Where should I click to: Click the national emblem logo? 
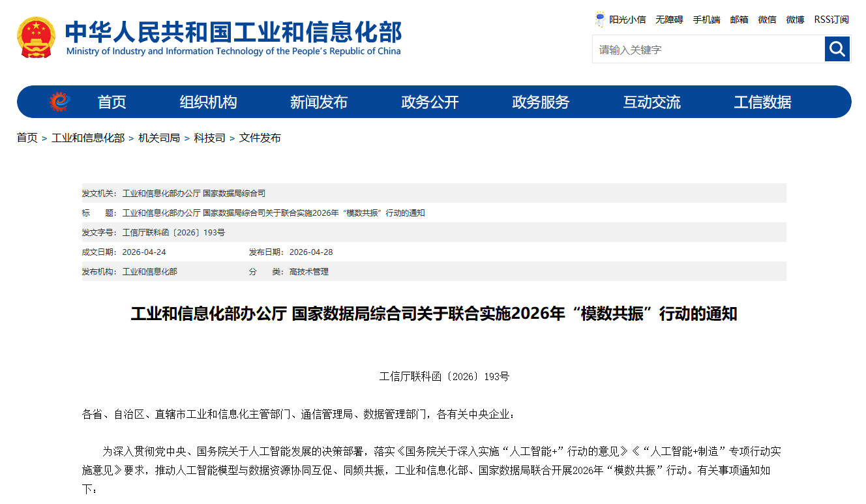pos(36,38)
